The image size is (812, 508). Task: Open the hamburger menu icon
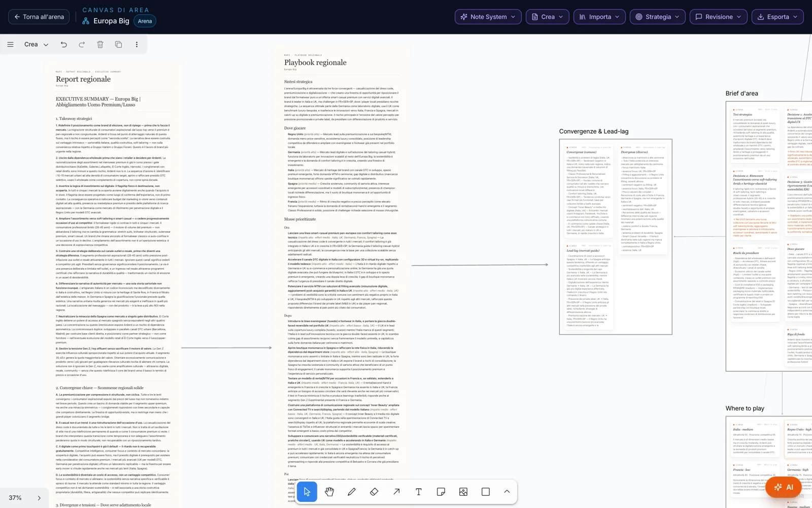[10, 44]
